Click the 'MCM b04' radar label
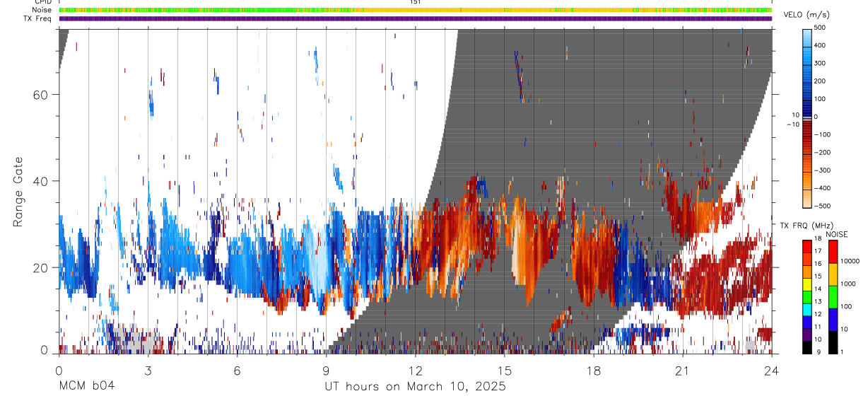 click(86, 386)
